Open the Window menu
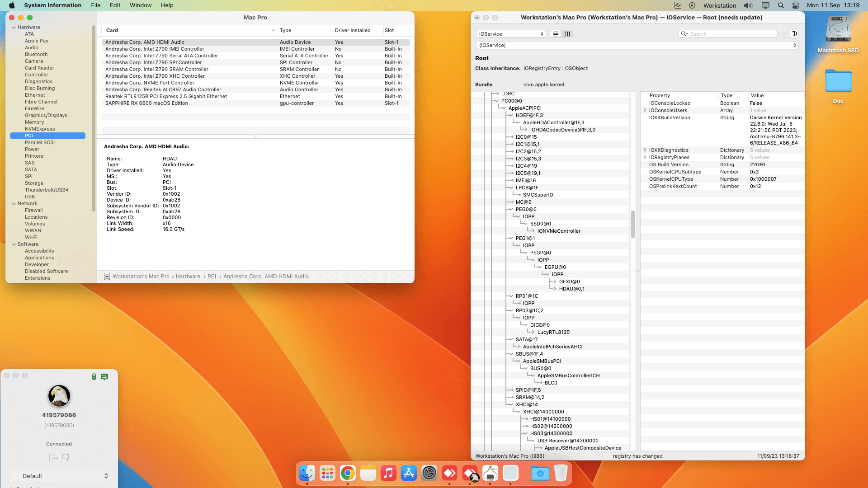Viewport: 868px width, 488px height. tap(141, 5)
